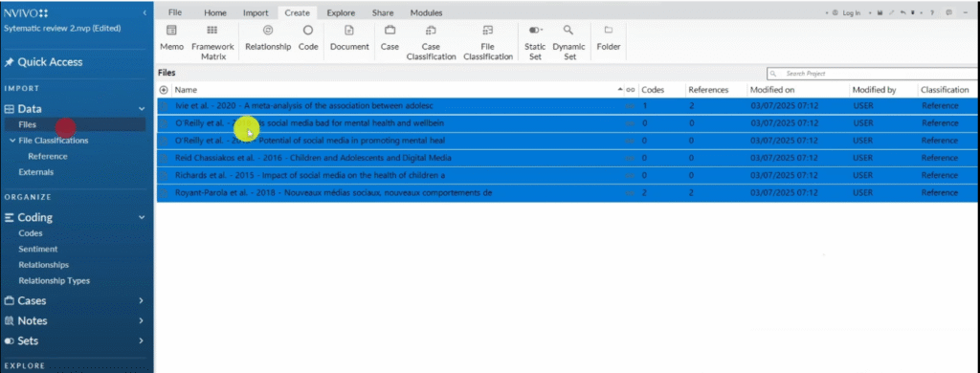Click the search magnifier icon
The image size is (980, 373).
773,74
